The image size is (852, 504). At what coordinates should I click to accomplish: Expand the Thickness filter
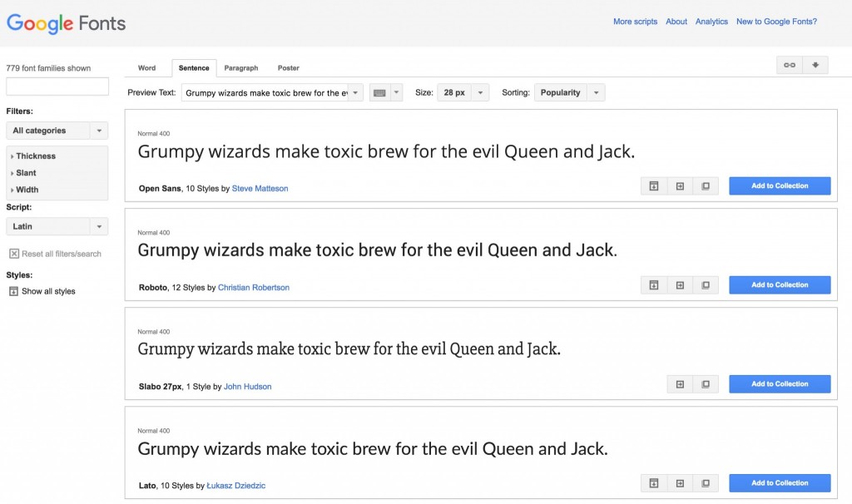[33, 156]
